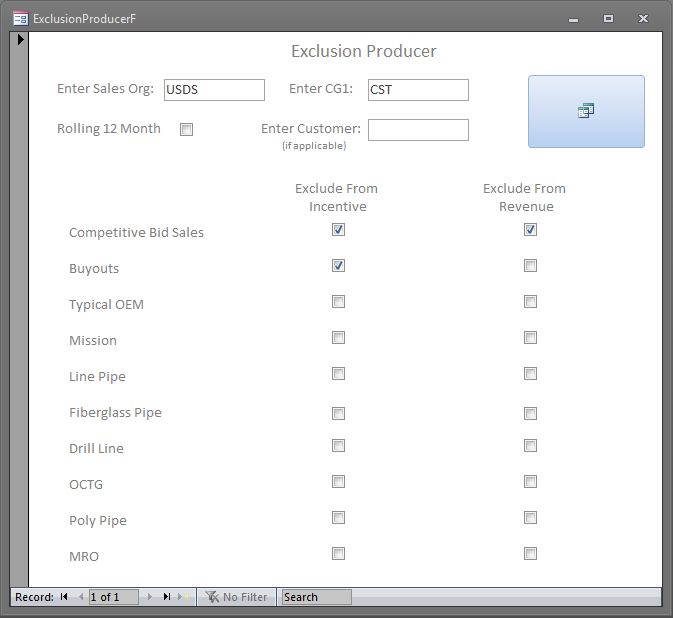This screenshot has height=618, width=673.
Task: Click the No Filter button
Action: coord(236,597)
